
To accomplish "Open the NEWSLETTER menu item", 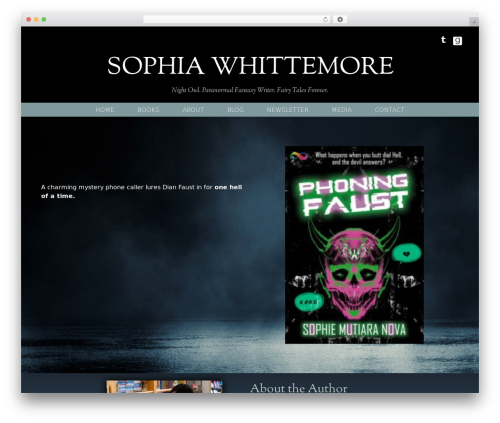I will pos(288,110).
